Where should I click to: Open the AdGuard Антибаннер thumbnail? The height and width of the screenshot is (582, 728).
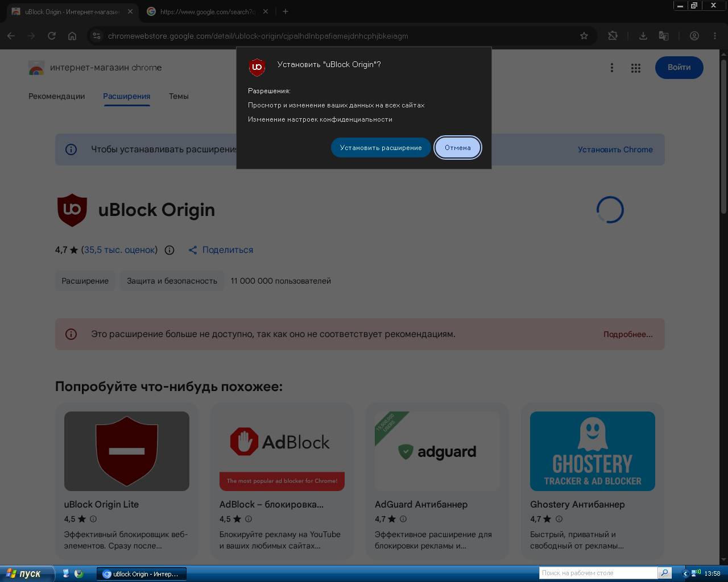[x=437, y=451]
